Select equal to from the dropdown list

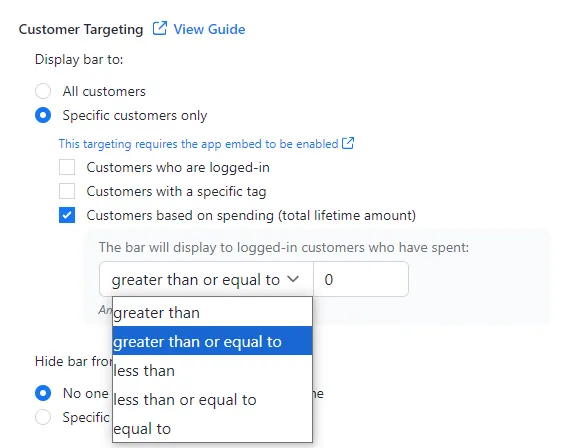tap(212, 428)
